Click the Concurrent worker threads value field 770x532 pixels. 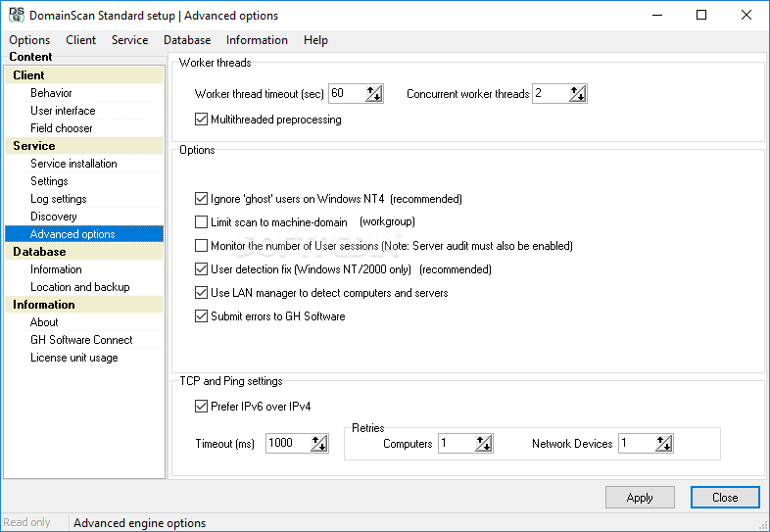[551, 93]
